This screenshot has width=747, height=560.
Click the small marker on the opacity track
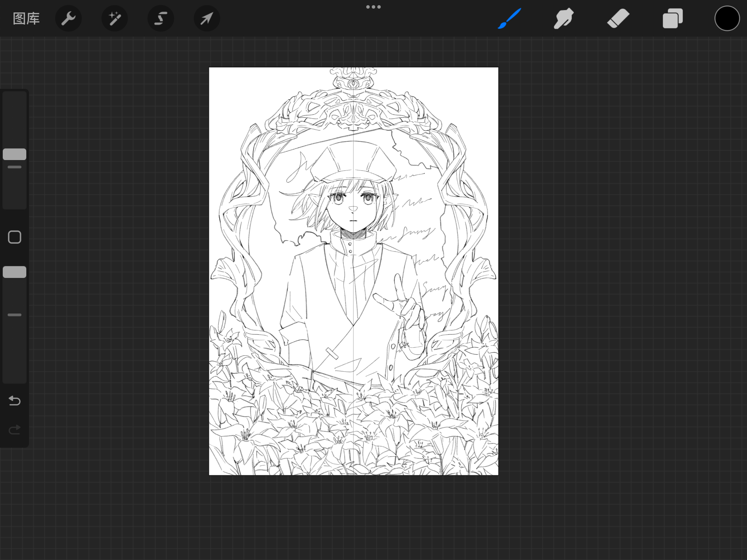[x=15, y=315]
